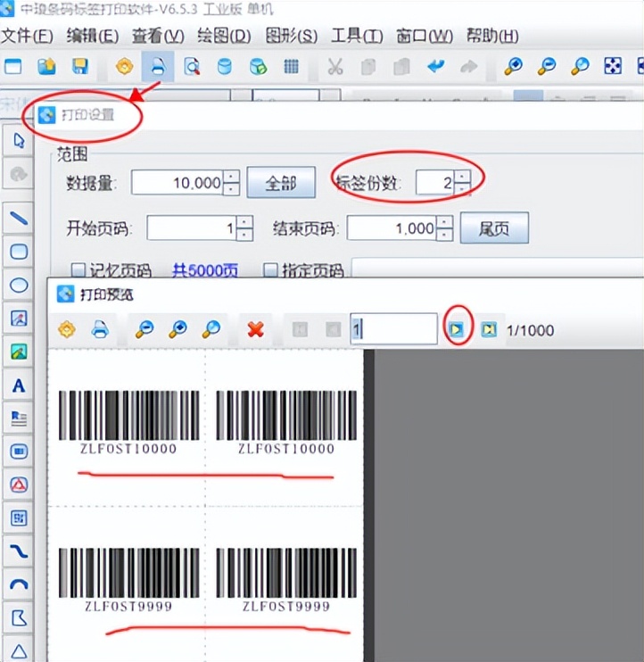Select the Barcode tool in left sidebar

[x=19, y=451]
